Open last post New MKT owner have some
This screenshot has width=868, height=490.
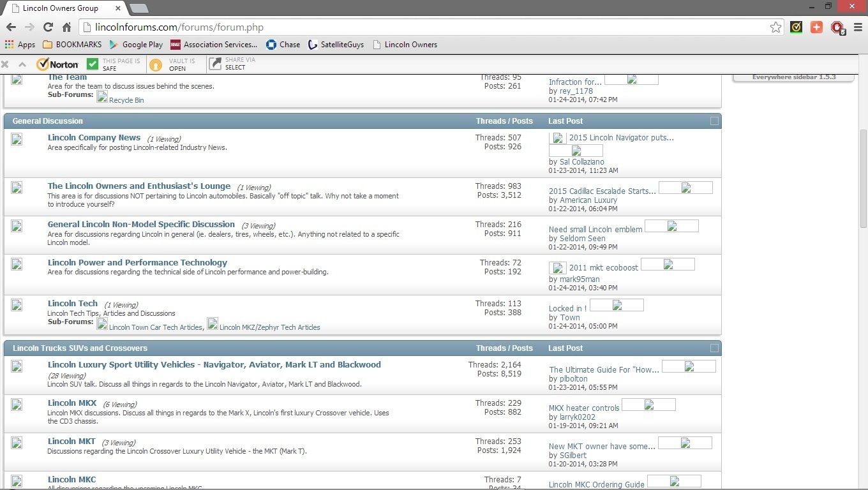coord(602,446)
